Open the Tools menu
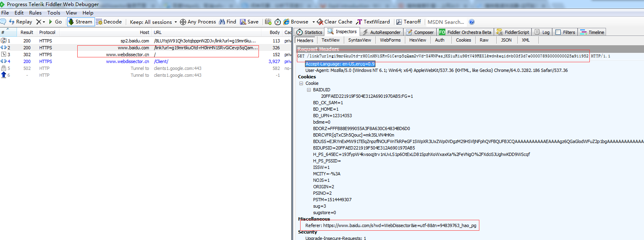644x240 pixels. click(53, 13)
